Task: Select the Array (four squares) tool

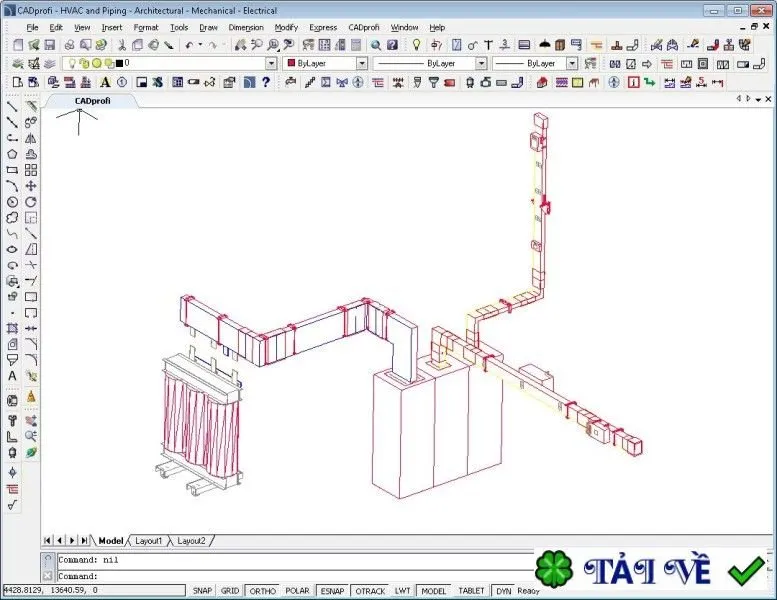Action: pos(31,170)
